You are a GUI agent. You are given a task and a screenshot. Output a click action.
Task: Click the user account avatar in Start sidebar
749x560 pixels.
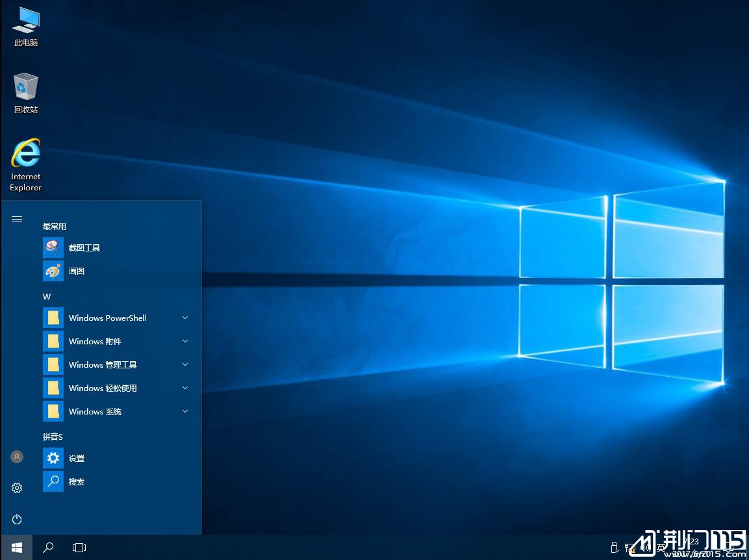point(17,457)
